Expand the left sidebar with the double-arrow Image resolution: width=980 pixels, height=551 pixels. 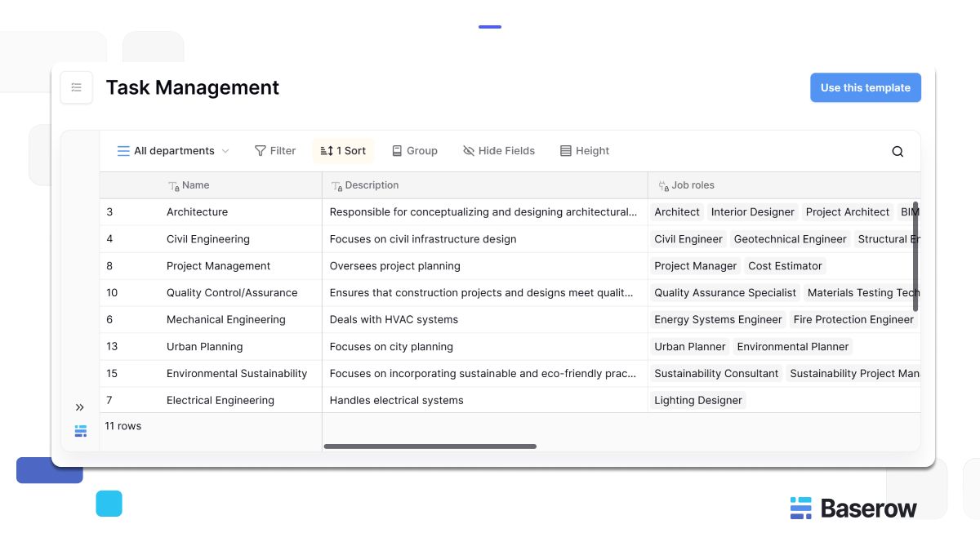point(80,407)
